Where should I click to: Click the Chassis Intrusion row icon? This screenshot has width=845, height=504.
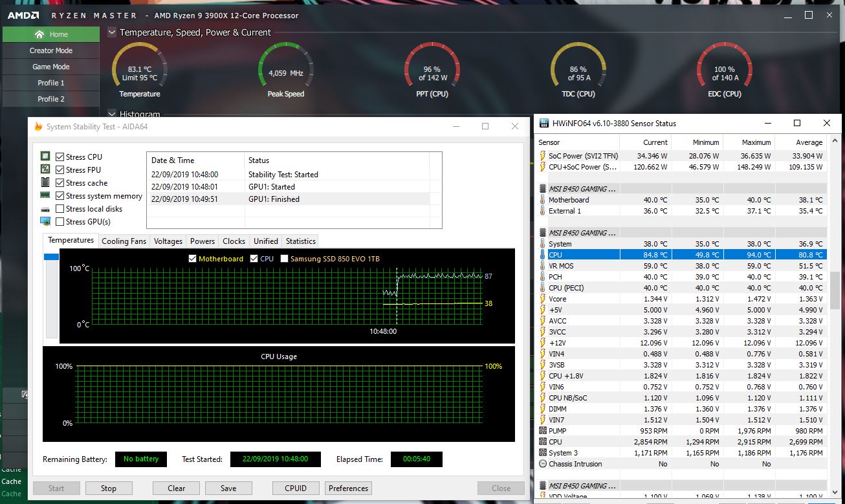coord(542,464)
